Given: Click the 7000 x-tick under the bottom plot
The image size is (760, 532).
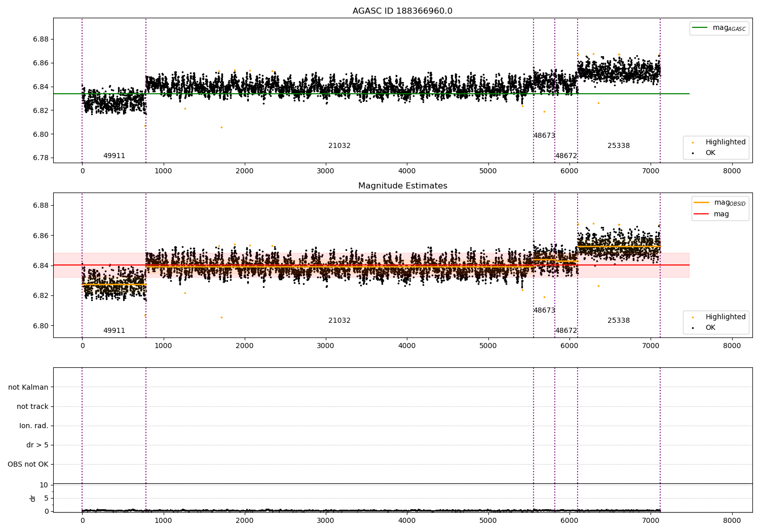Looking at the screenshot, I should pyautogui.click(x=651, y=520).
